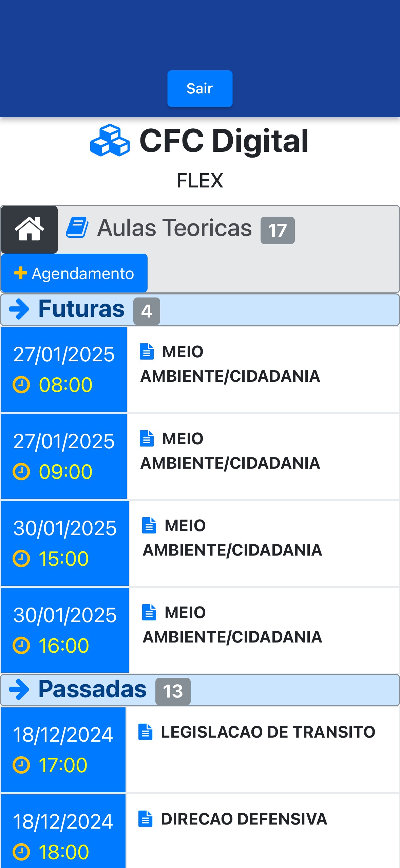The image size is (400, 868).
Task: Click the clock icon next to 17:00
Action: click(21, 765)
